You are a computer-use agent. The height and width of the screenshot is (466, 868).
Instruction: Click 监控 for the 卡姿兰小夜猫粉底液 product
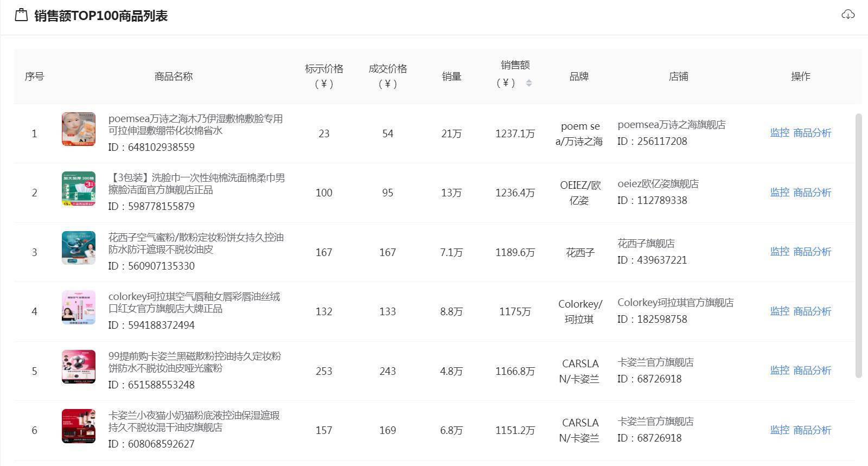tap(780, 430)
